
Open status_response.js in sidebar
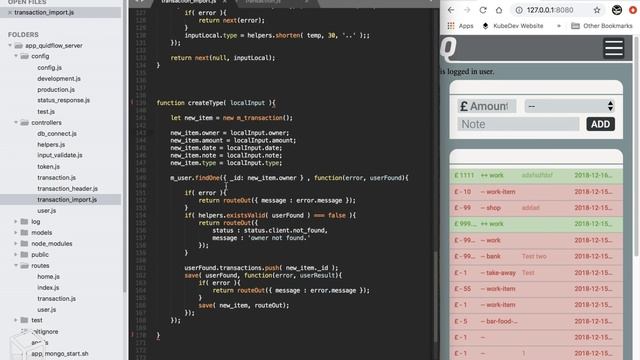(64, 100)
